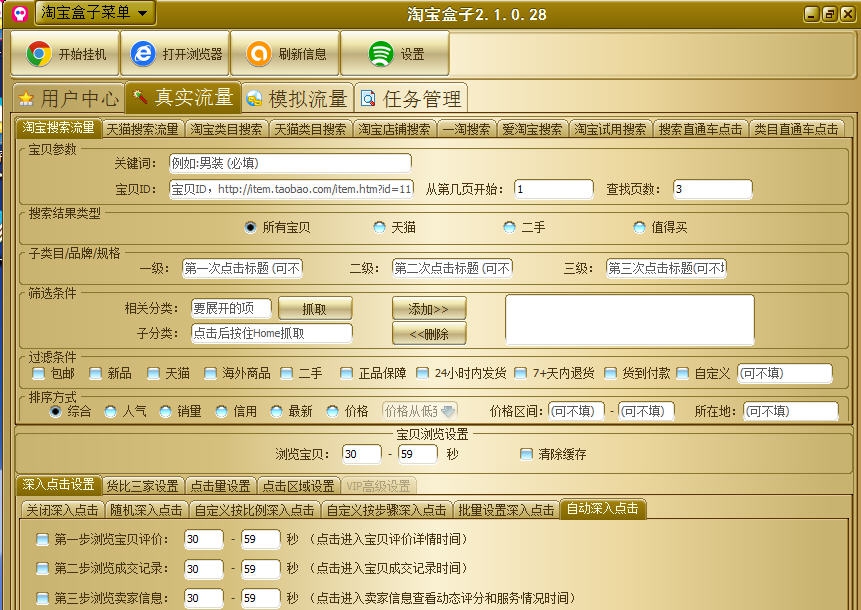861x610 pixels.
Task: Click the 关键词 input field
Action: coord(290,163)
